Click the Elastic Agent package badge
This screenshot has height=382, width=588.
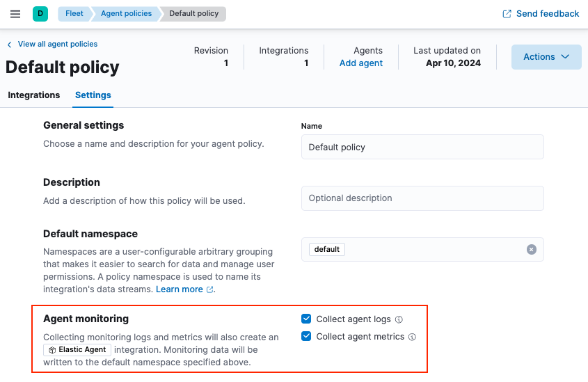[77, 350]
